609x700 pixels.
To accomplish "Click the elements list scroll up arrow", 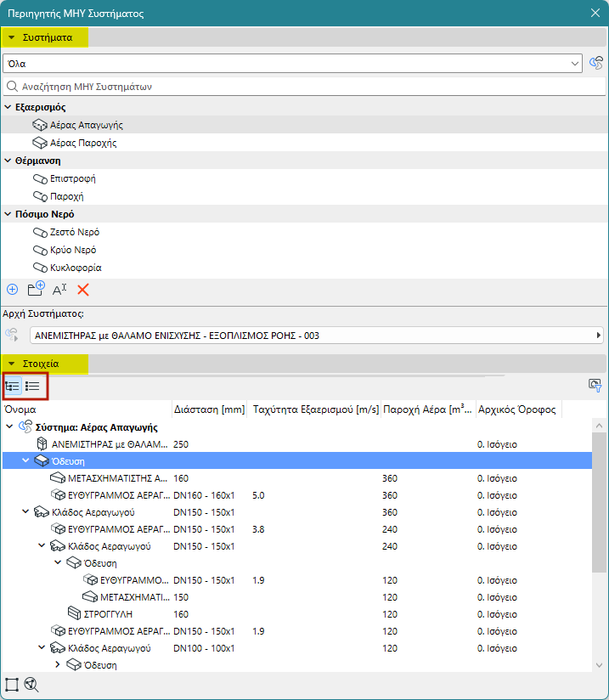I will coord(599,426).
